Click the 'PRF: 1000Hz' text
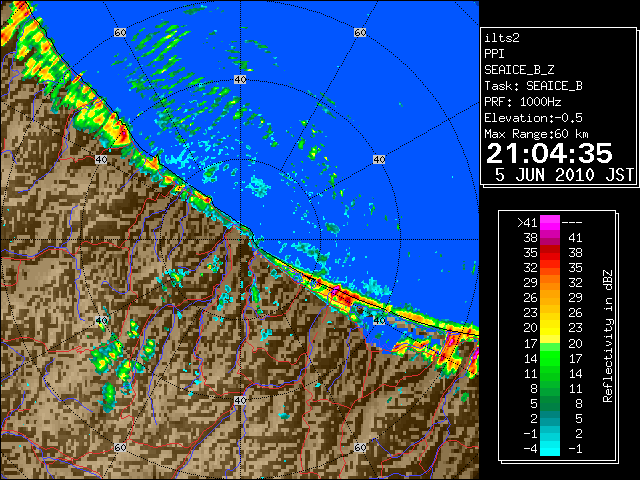640x480 pixels. pos(523,102)
